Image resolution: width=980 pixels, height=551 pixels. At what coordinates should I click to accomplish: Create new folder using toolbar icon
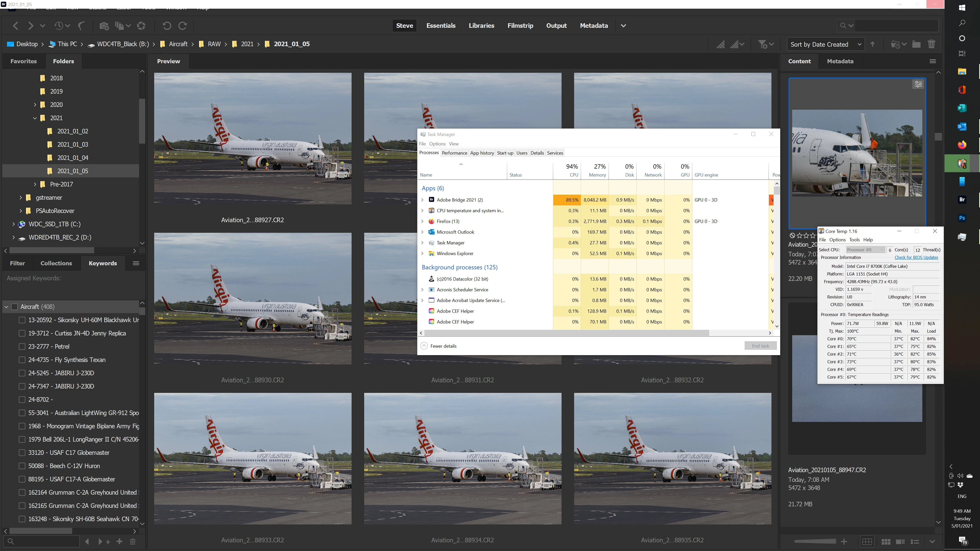pos(916,44)
